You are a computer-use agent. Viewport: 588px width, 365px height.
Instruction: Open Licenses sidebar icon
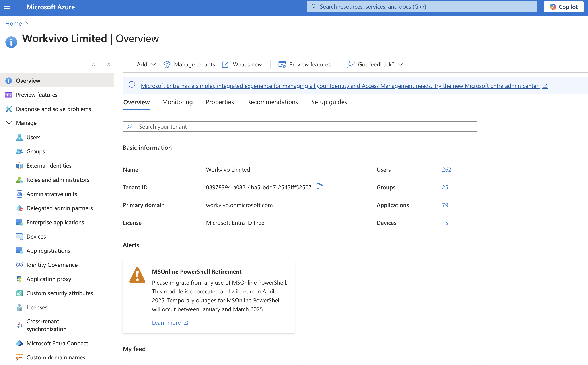pyautogui.click(x=19, y=307)
